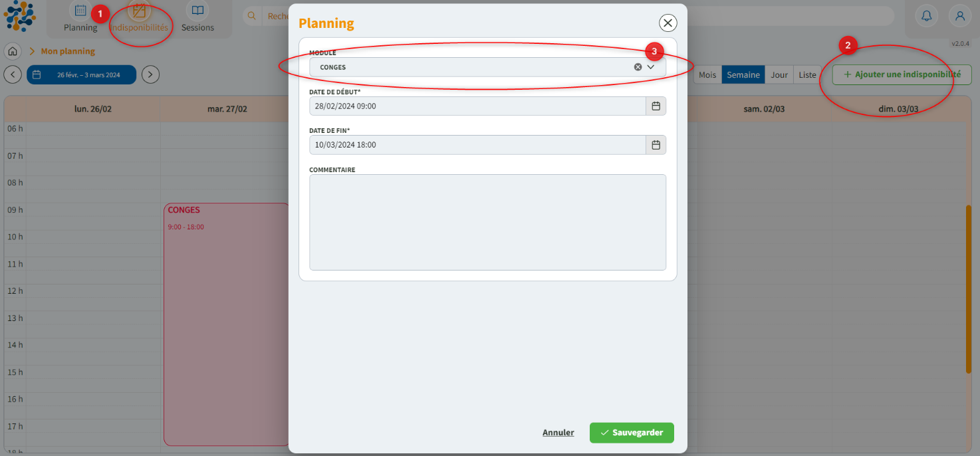Click the home icon in breadcrumb

click(12, 51)
